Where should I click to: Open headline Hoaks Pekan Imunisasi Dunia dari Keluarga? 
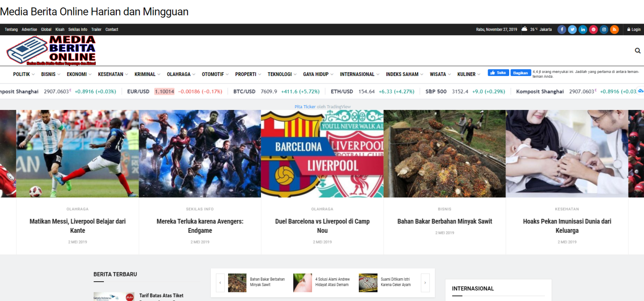[567, 226]
